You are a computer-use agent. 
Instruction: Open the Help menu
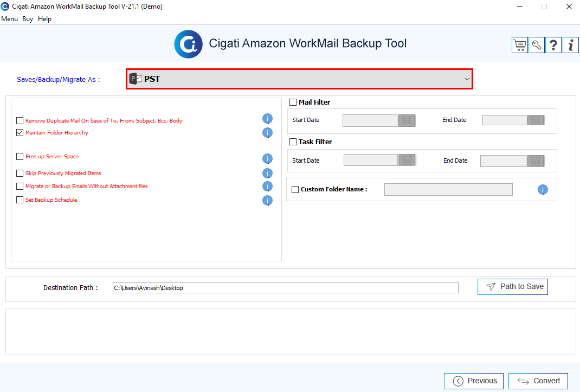(45, 19)
